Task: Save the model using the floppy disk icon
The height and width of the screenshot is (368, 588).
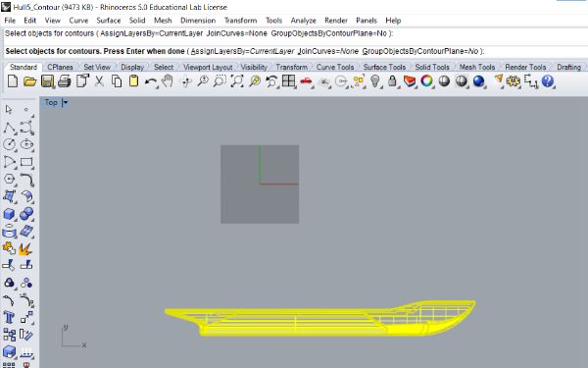Action: 47,81
